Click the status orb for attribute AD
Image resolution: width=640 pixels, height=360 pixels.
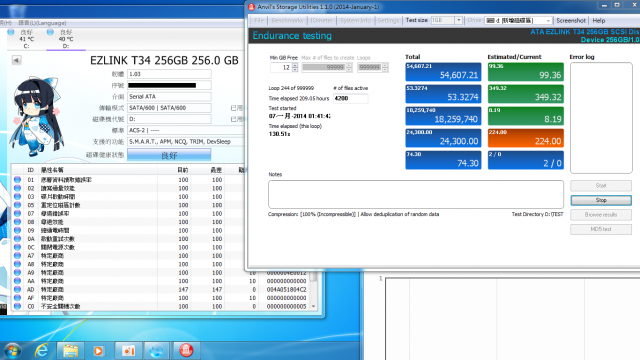click(17, 289)
